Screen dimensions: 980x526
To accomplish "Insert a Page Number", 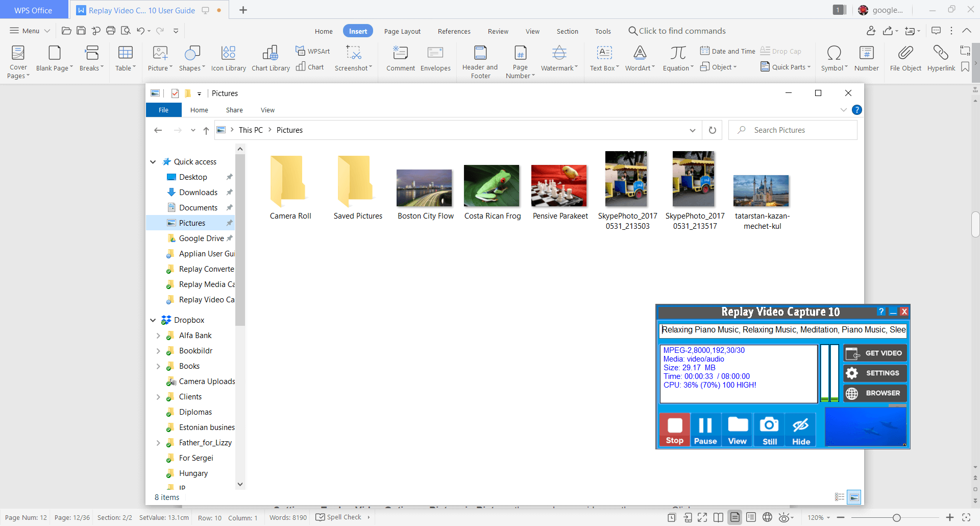I will point(520,62).
